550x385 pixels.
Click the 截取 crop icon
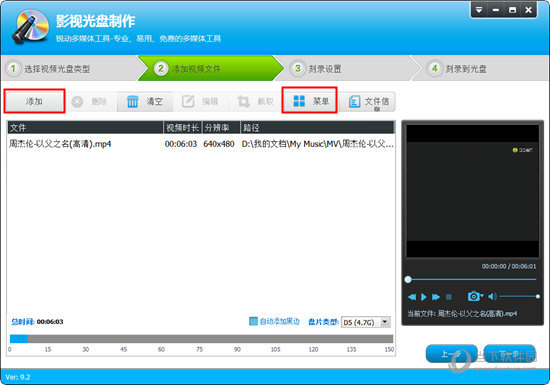pyautogui.click(x=243, y=102)
